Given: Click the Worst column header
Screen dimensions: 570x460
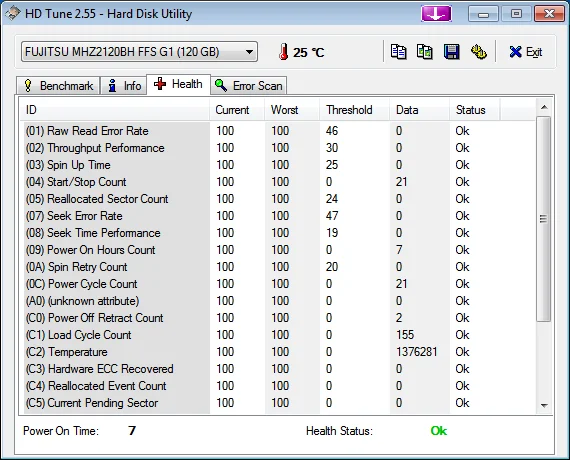Looking at the screenshot, I should [x=292, y=110].
